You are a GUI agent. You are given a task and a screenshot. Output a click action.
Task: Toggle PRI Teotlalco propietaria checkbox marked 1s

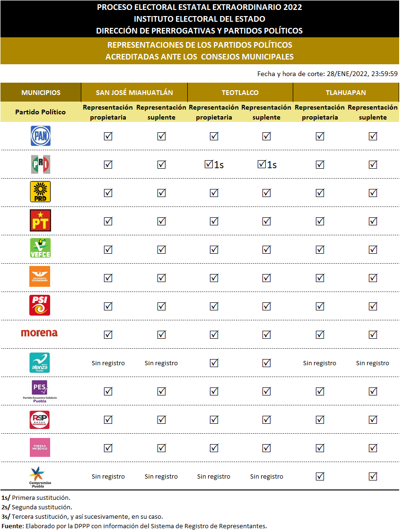(x=209, y=164)
